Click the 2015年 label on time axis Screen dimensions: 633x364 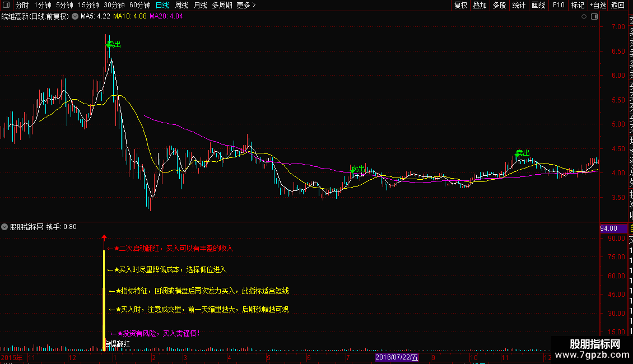pyautogui.click(x=12, y=357)
